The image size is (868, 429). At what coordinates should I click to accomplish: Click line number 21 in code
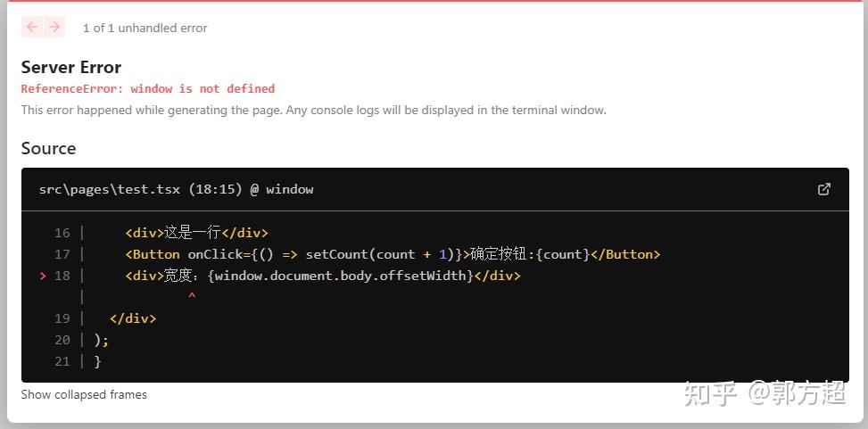coord(62,361)
